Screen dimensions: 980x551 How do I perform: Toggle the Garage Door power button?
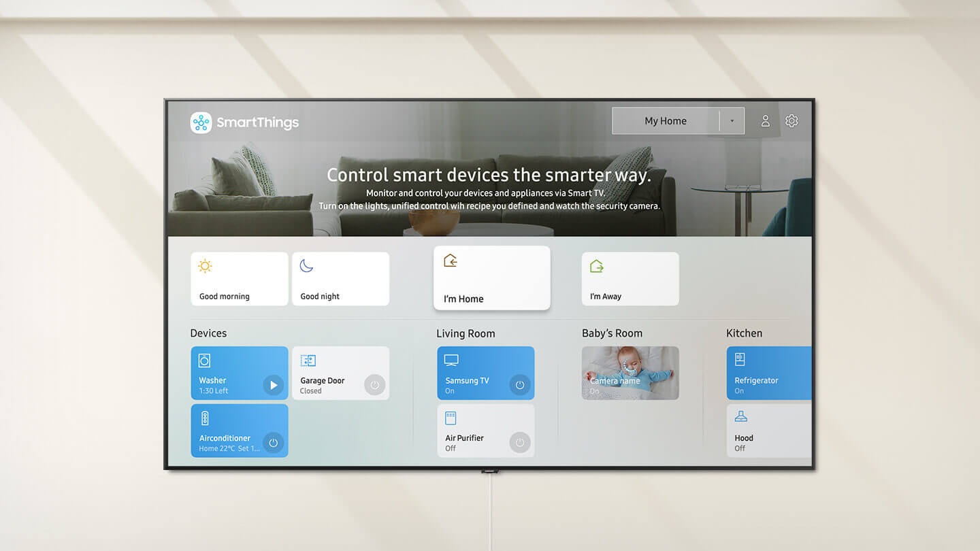[375, 386]
